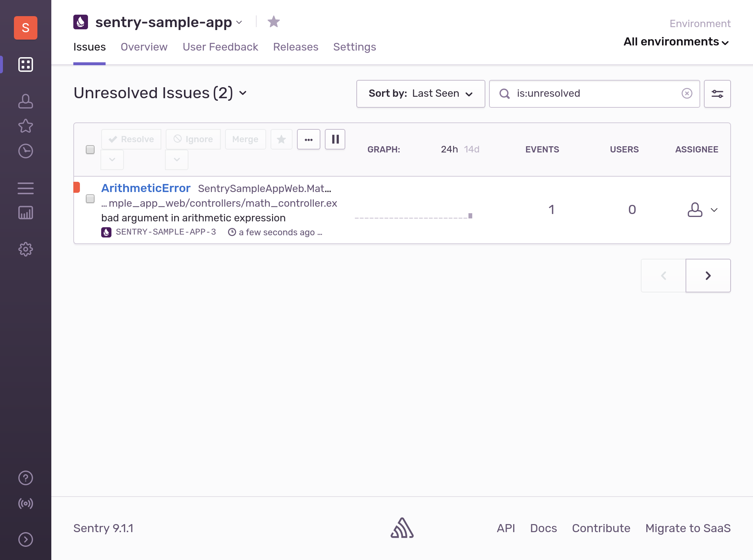Open the User Feedback tab

[x=220, y=47]
